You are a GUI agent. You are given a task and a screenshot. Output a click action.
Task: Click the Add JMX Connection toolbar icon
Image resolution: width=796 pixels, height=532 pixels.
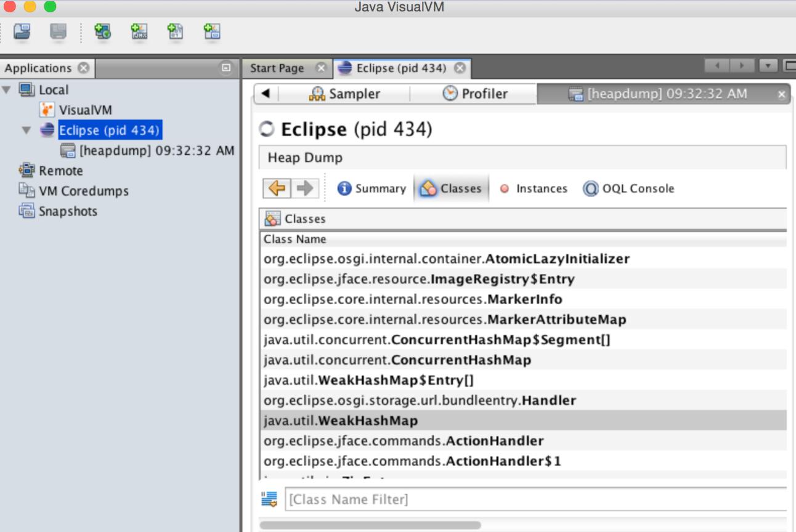139,31
